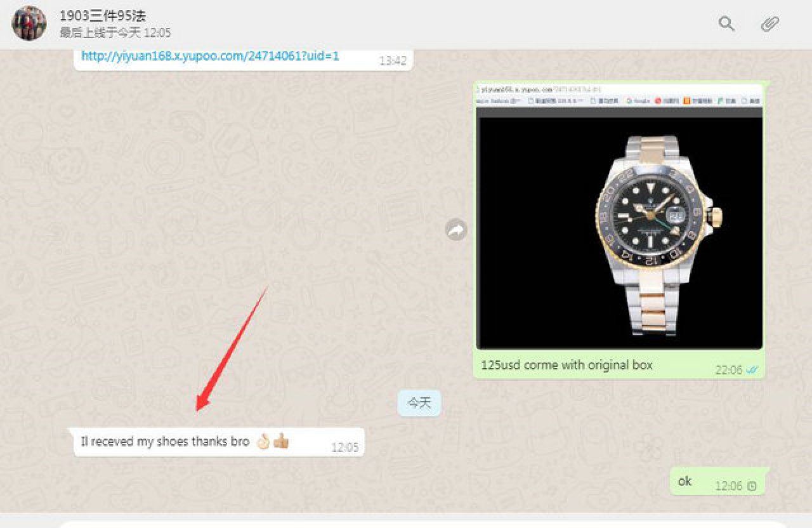Viewport: 812px width, 528px height.
Task: Click the forward arrow beside the watch image
Action: point(455,230)
